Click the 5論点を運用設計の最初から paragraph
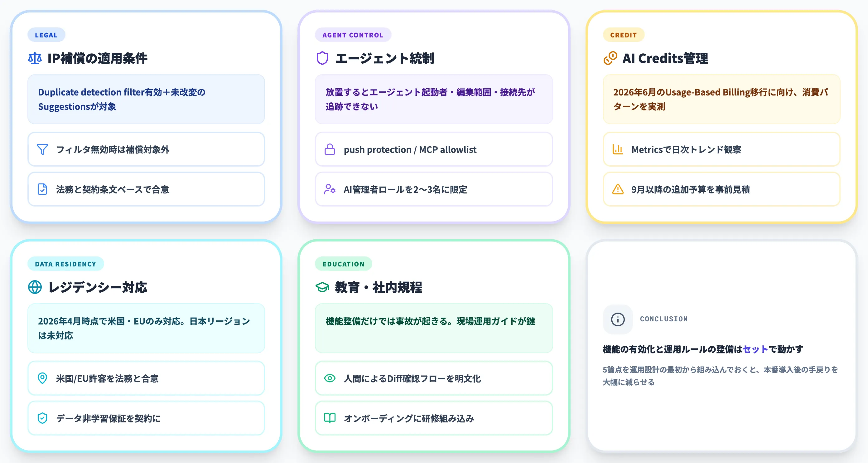 pyautogui.click(x=721, y=376)
